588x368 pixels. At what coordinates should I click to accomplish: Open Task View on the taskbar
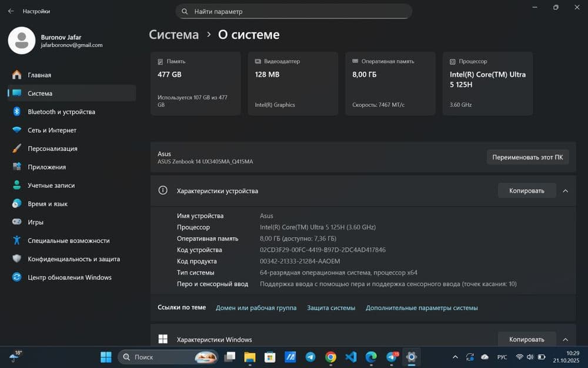229,357
